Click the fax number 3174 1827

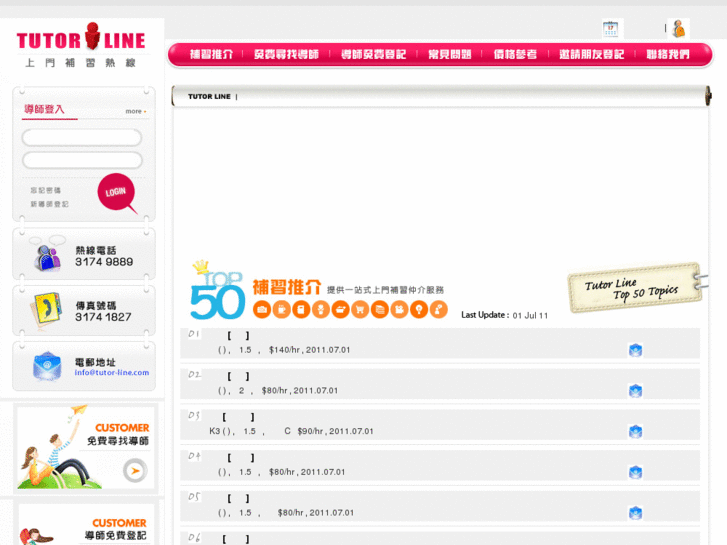[x=103, y=317]
